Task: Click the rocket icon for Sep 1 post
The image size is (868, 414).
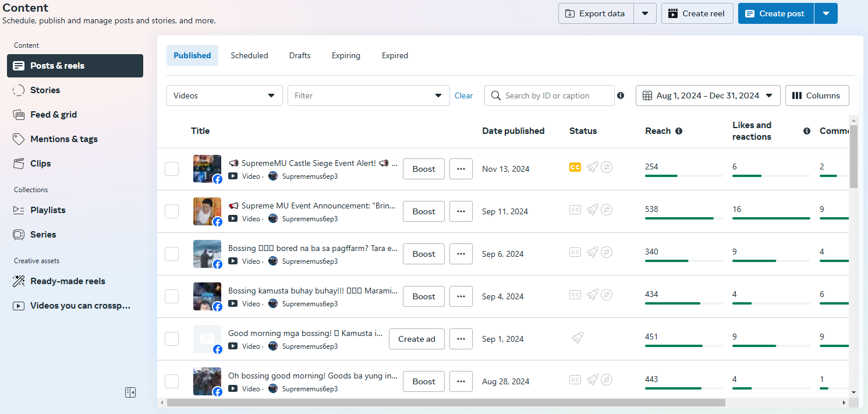Action: 578,337
